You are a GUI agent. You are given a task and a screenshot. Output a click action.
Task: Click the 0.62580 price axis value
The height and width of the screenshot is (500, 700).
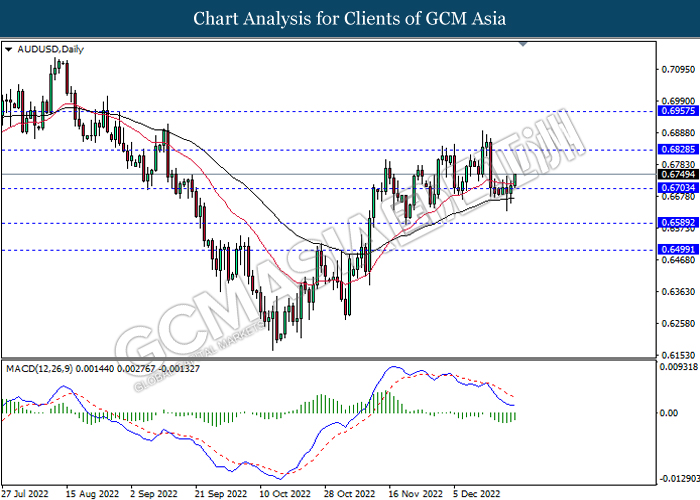(x=678, y=323)
